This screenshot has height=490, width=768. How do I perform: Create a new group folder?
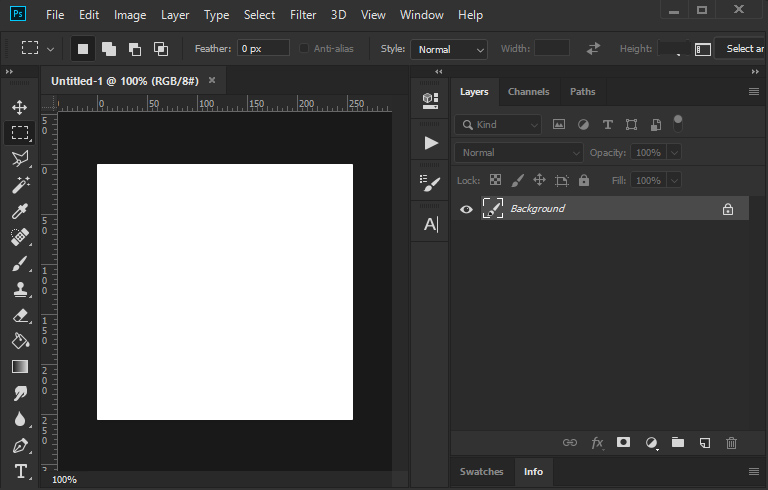click(678, 442)
